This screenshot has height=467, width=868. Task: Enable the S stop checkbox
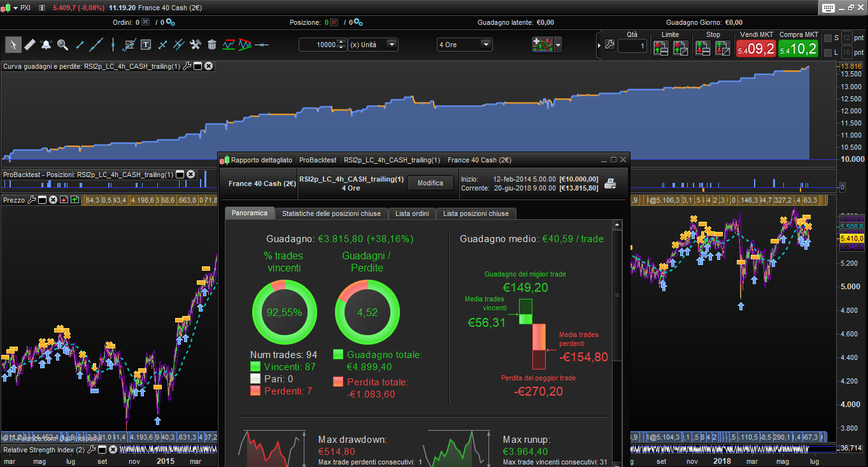pyautogui.click(x=827, y=38)
